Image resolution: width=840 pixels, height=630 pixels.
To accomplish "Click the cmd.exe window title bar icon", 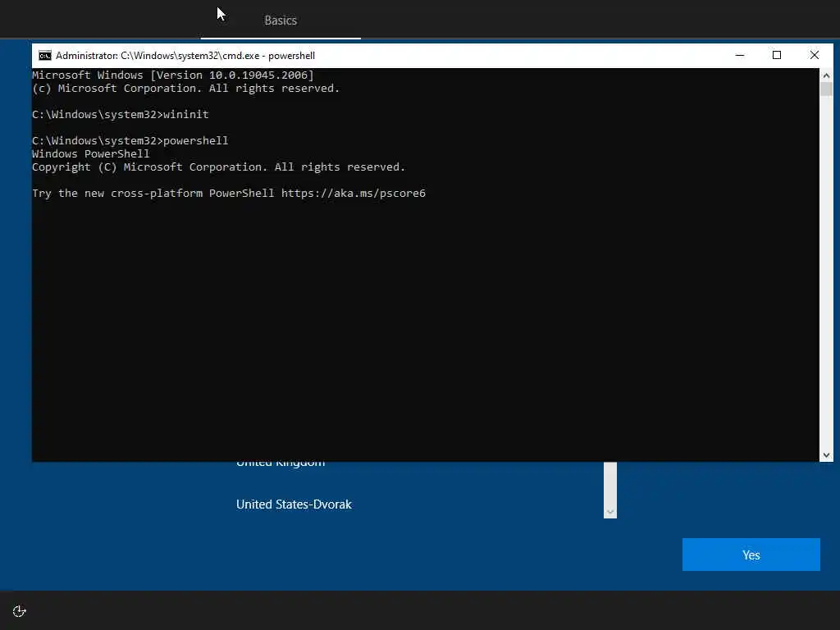I will point(45,56).
